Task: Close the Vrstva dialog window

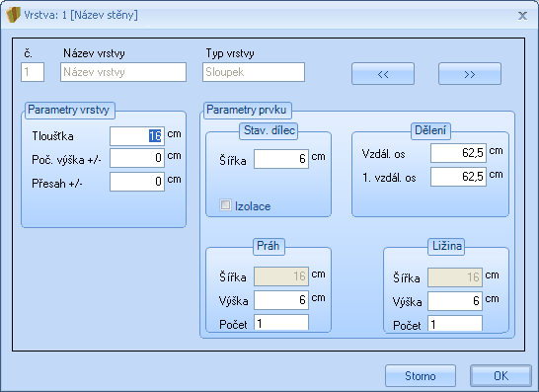Action: coord(522,16)
